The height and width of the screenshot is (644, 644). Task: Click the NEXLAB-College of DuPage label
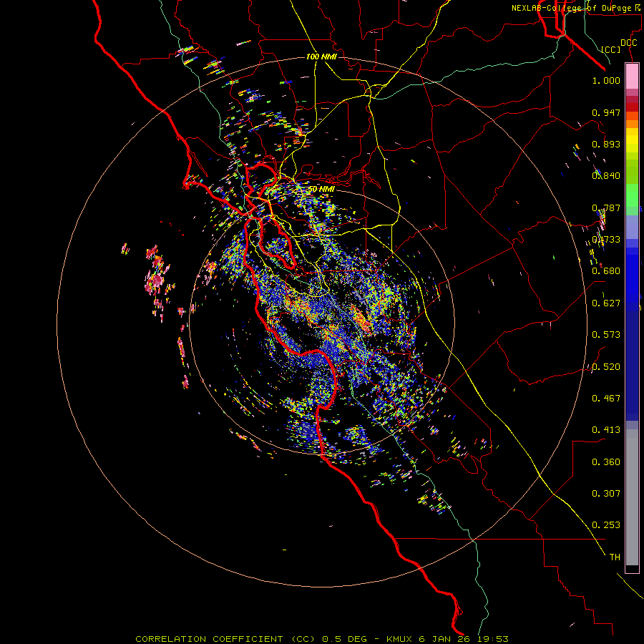(x=573, y=8)
